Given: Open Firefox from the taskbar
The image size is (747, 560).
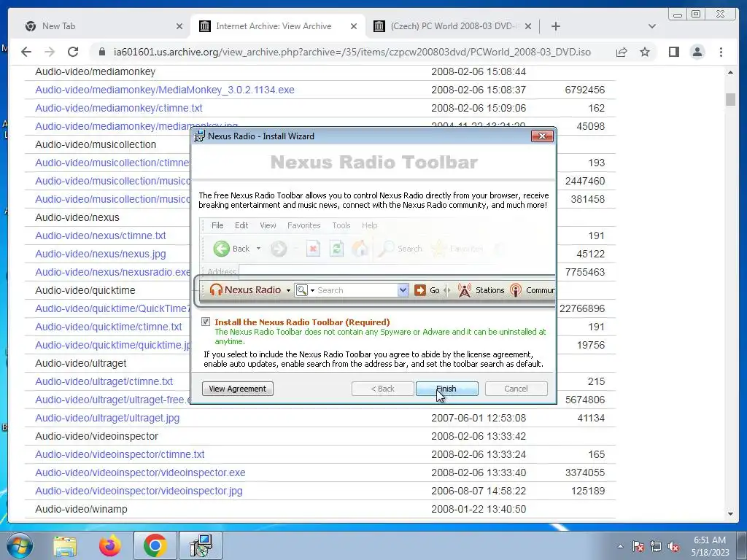Looking at the screenshot, I should [x=109, y=545].
